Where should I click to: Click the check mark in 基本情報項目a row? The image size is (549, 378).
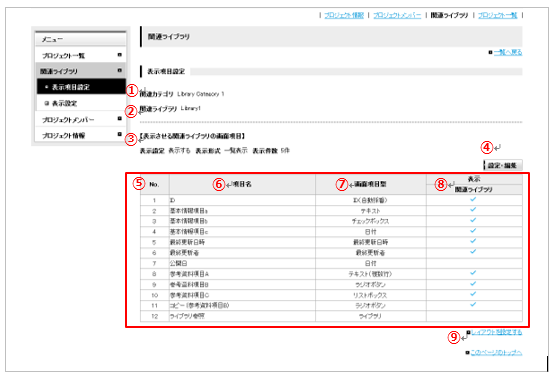473,210
